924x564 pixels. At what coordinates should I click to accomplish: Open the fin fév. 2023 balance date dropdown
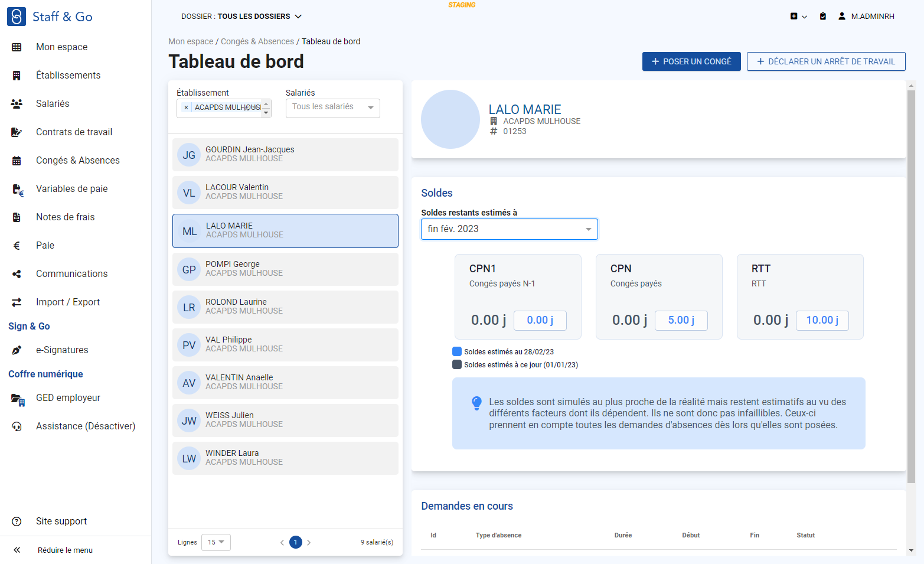510,229
